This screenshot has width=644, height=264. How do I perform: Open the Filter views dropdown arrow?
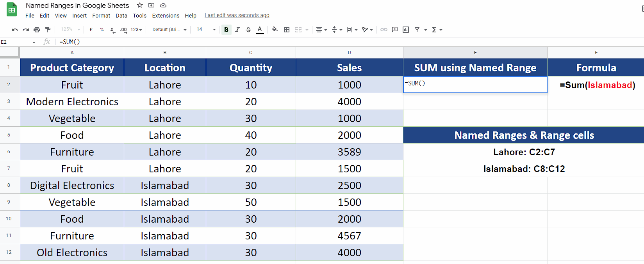point(425,30)
